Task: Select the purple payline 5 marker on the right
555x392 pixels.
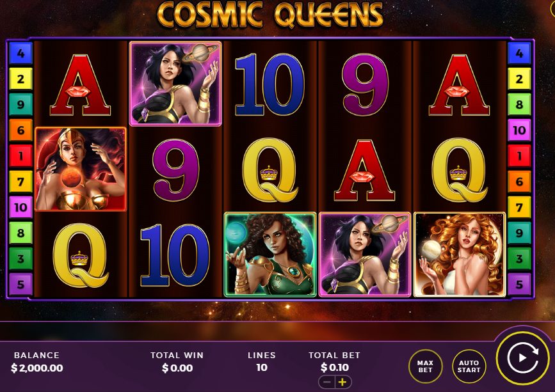Action: point(519,284)
